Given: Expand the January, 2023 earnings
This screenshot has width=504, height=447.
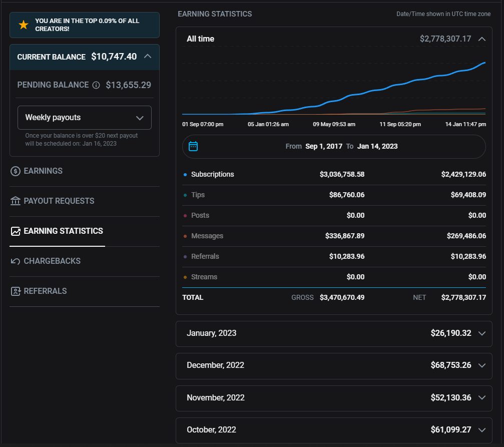Looking at the screenshot, I should [482, 333].
